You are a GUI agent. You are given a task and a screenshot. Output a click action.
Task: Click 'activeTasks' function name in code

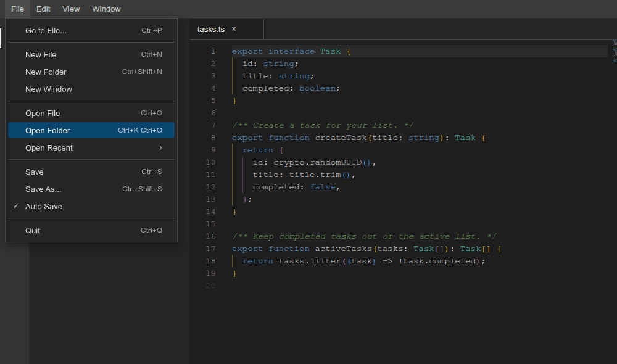click(343, 249)
